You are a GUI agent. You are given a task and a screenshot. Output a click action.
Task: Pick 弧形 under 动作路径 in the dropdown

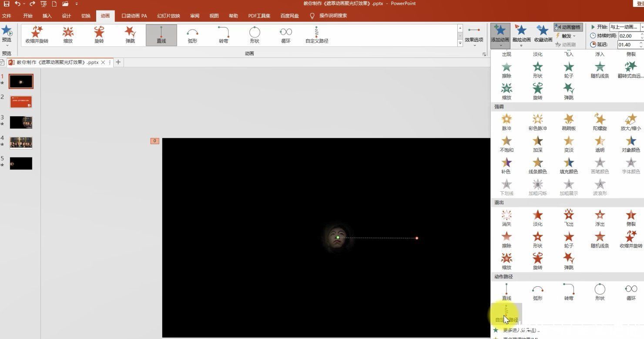click(x=538, y=292)
